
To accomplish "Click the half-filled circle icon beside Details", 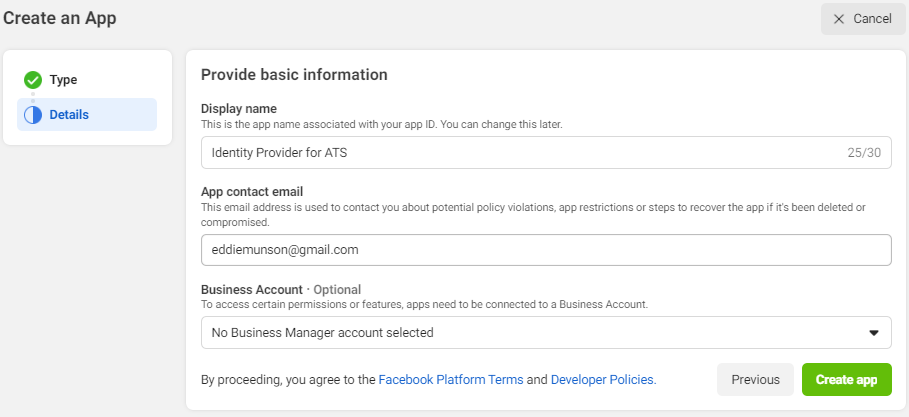I will click(33, 115).
